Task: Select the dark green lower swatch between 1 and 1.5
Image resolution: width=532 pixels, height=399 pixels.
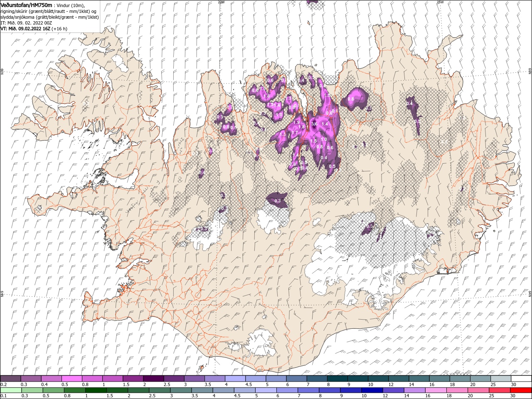Action: (96, 390)
